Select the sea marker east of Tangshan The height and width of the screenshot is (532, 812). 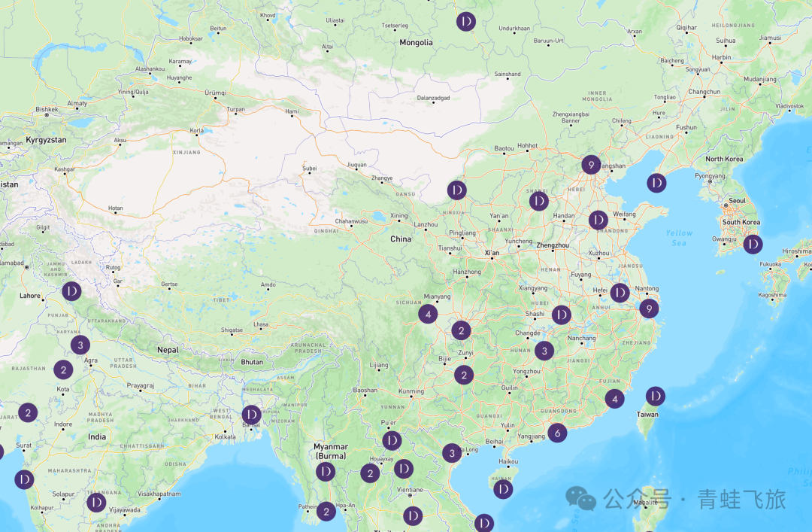pyautogui.click(x=656, y=183)
